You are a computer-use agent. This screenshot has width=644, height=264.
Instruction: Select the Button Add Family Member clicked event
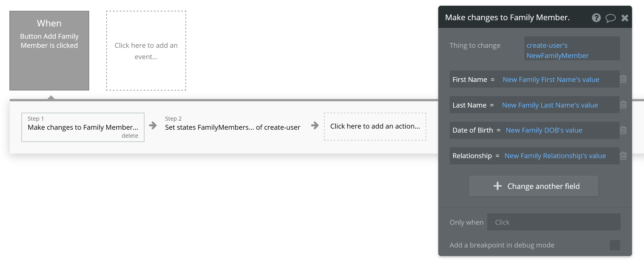[x=49, y=51]
